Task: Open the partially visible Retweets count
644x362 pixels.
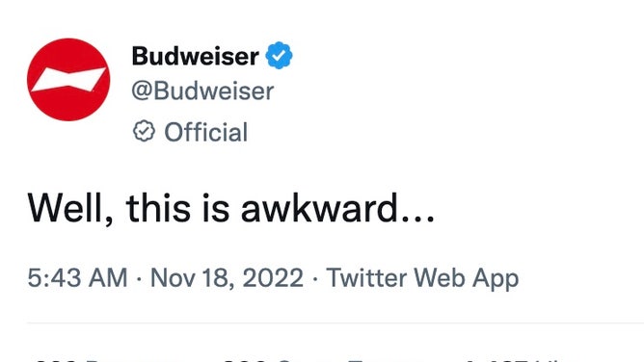Action: [x=107, y=360]
